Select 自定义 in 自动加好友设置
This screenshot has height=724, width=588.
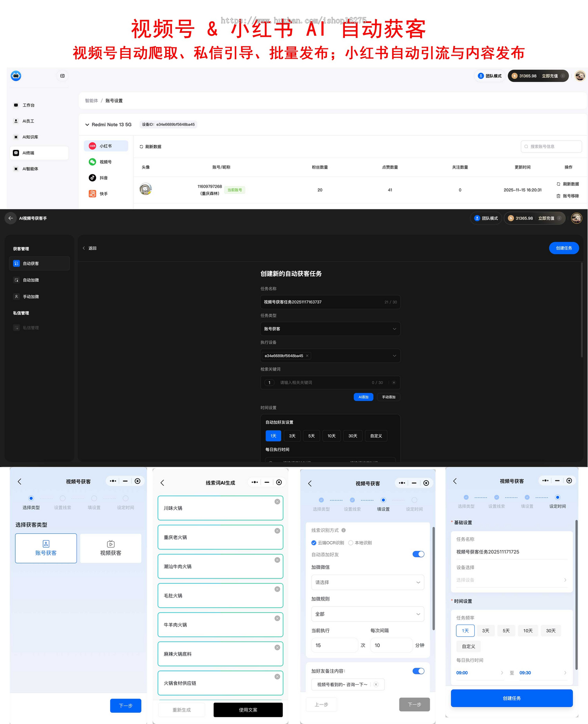point(376,436)
